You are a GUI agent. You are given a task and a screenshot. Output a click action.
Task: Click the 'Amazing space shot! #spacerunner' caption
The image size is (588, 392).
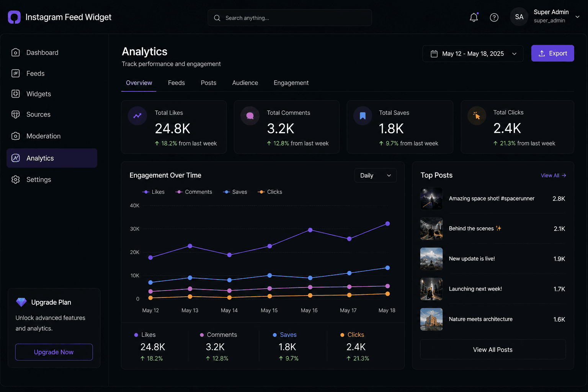click(492, 198)
